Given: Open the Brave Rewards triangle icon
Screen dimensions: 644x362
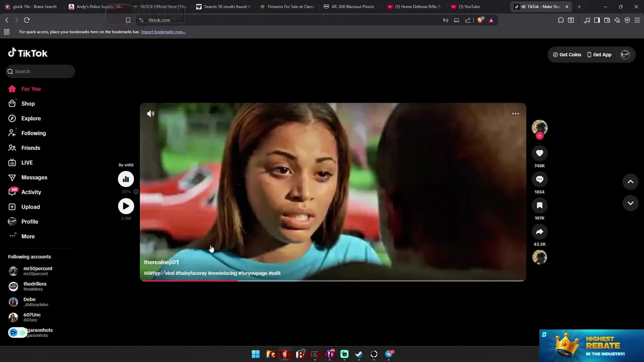Looking at the screenshot, I should coord(491,20).
